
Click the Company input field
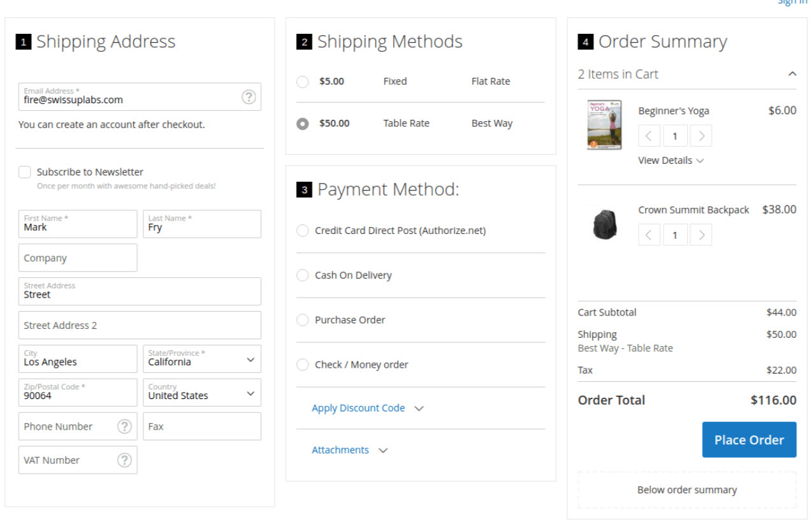(x=78, y=258)
